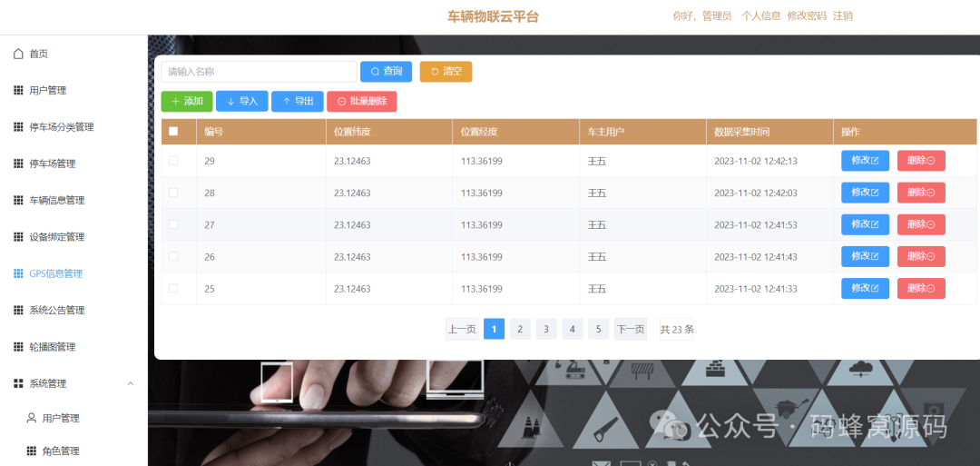
Task: Click 注销 to log out
Action: pos(843,16)
